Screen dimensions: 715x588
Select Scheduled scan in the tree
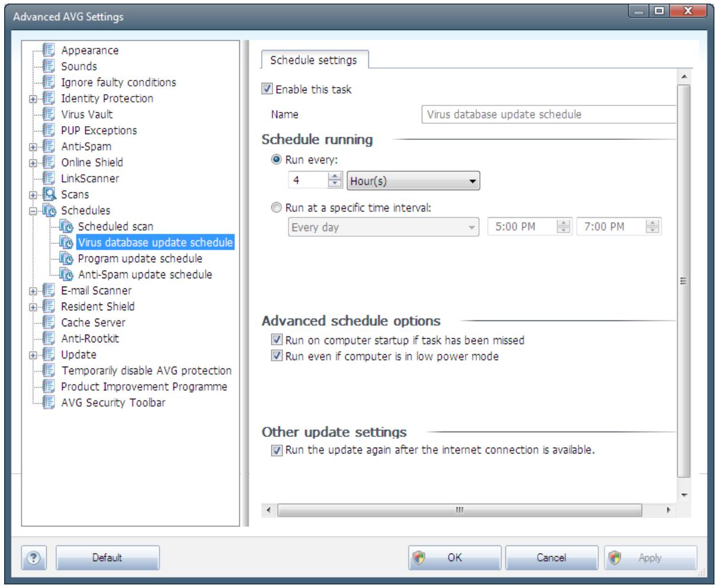[116, 227]
